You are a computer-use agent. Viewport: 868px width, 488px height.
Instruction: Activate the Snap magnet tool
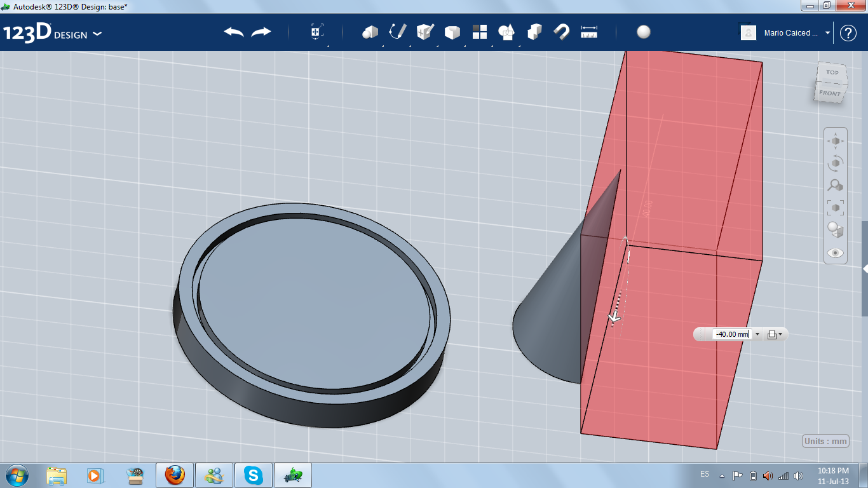pos(562,32)
